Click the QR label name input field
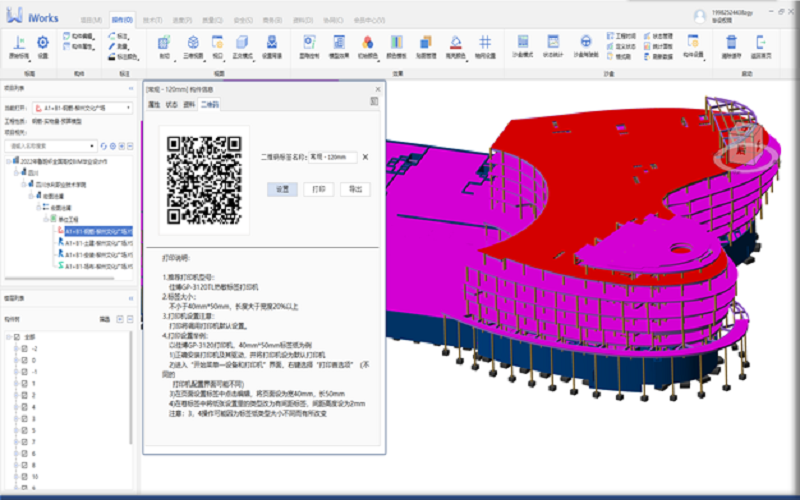This screenshot has height=500, width=800. click(333, 157)
